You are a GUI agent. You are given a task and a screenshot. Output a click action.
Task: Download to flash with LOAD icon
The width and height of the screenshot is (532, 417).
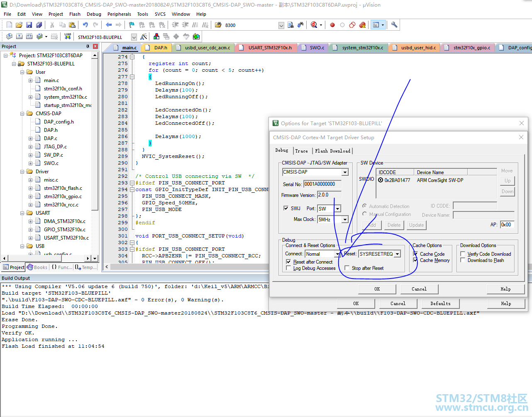[x=68, y=36]
